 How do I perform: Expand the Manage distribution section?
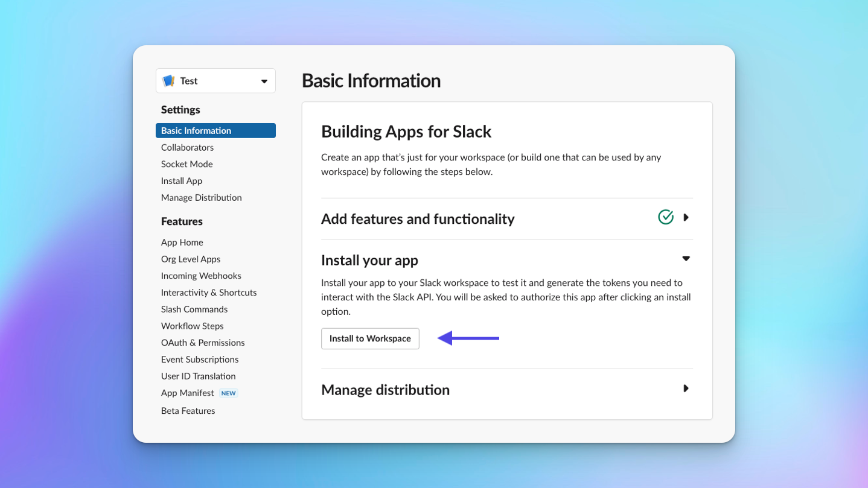click(686, 388)
